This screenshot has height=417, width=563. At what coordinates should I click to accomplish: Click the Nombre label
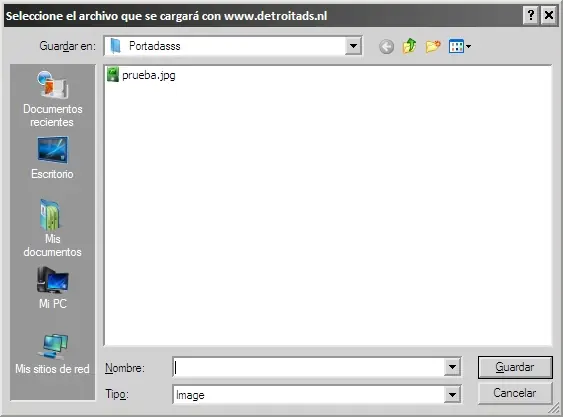pyautogui.click(x=125, y=368)
